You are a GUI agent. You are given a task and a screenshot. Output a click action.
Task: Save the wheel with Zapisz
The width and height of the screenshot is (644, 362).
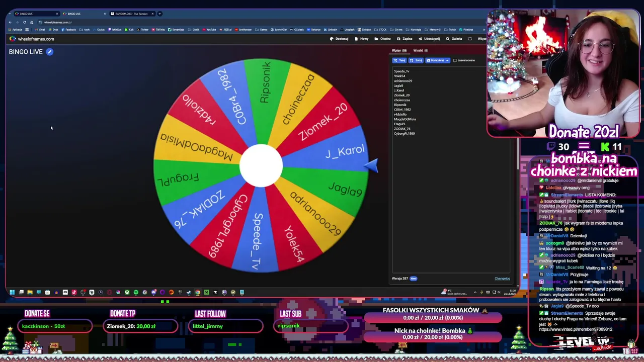(x=405, y=39)
